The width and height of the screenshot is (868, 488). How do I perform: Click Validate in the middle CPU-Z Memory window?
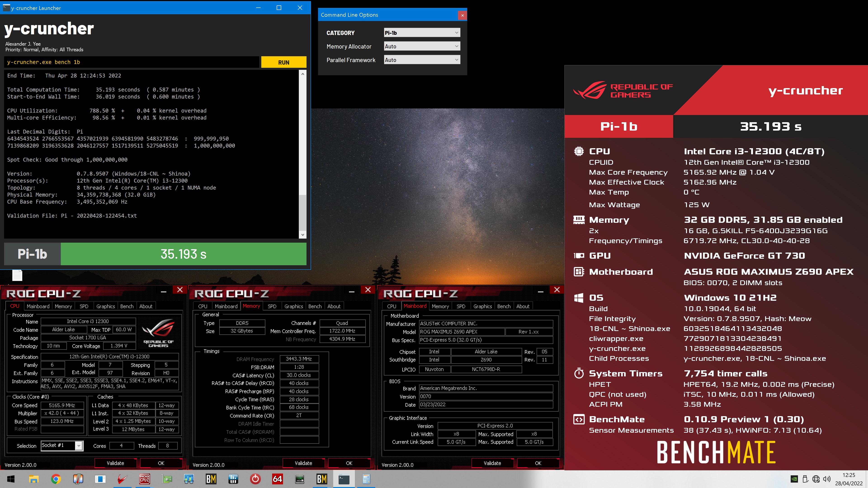(x=303, y=463)
